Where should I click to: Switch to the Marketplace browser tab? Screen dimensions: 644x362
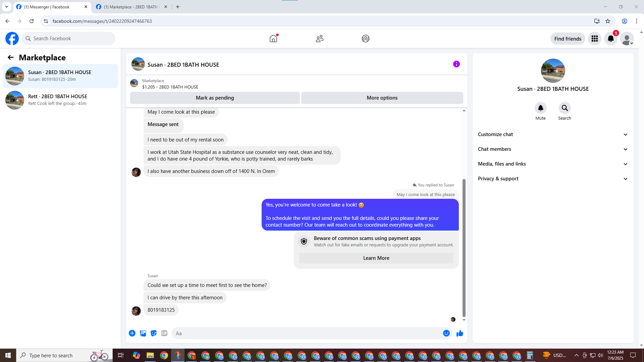tap(131, 7)
